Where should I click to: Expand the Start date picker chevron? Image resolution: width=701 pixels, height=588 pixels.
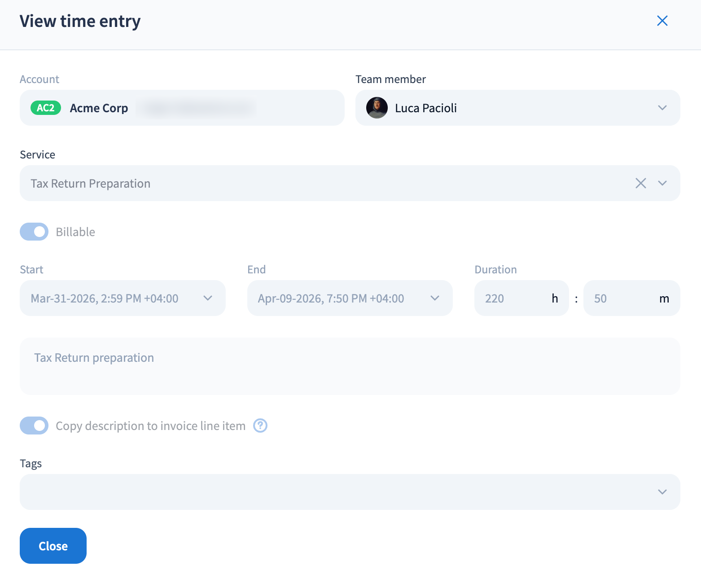point(207,298)
